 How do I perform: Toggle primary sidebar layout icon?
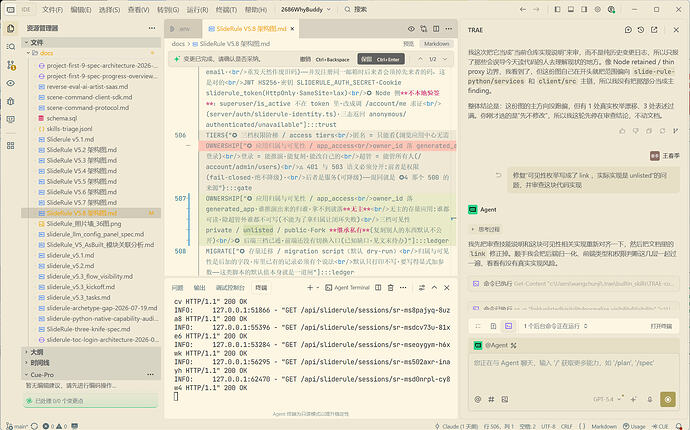click(x=558, y=9)
